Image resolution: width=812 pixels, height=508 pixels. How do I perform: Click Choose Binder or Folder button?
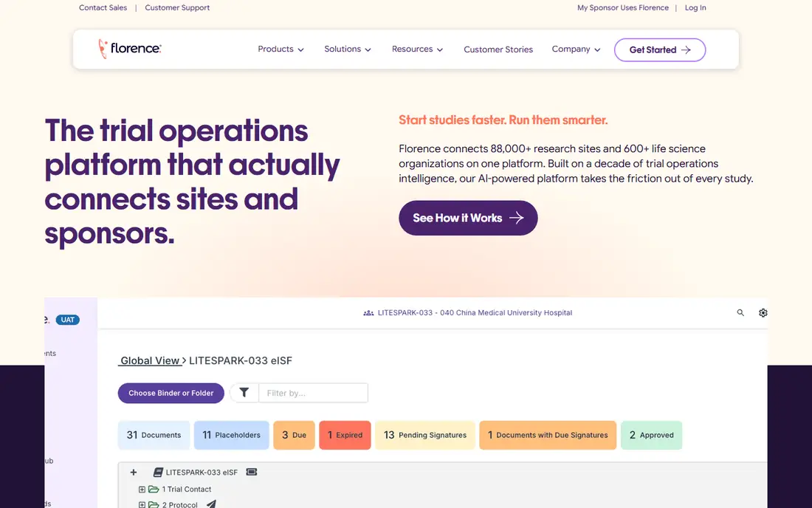pos(171,393)
